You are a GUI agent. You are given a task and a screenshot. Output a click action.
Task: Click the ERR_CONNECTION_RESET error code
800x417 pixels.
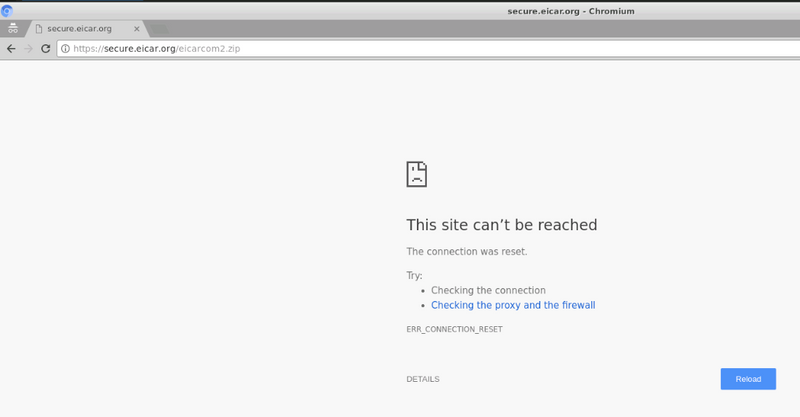coord(454,329)
